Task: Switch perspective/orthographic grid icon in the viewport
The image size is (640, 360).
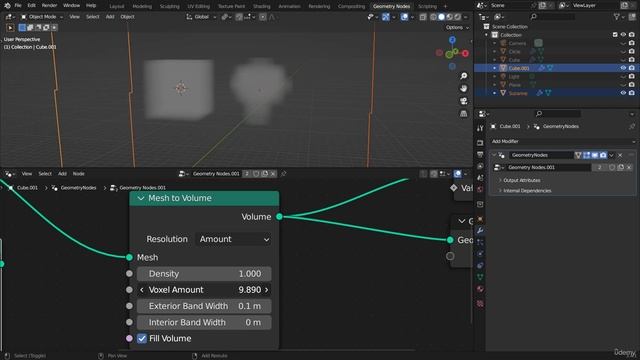Action: pos(464,113)
